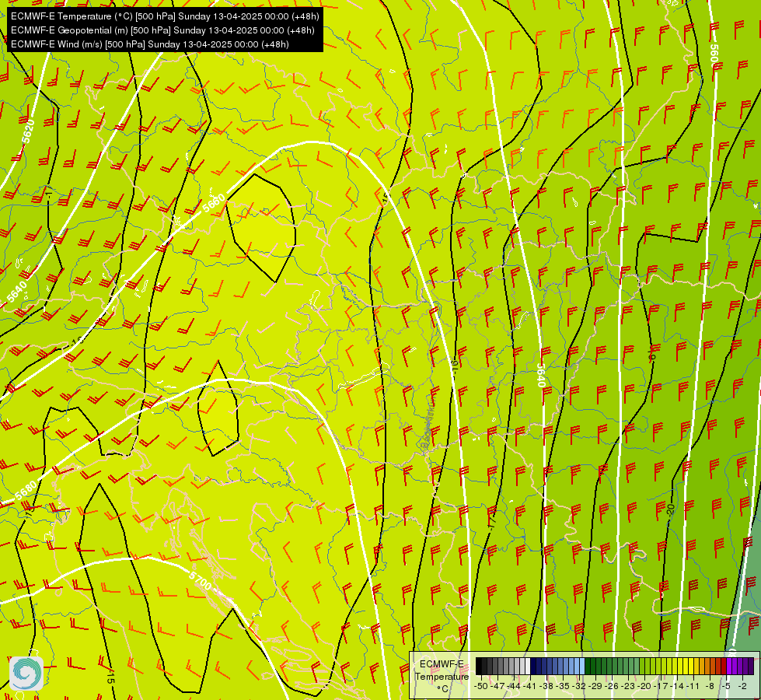Viewport: 761px width, 700px height.
Task: Click the -2 legend scale value
Action: pyautogui.click(x=742, y=686)
